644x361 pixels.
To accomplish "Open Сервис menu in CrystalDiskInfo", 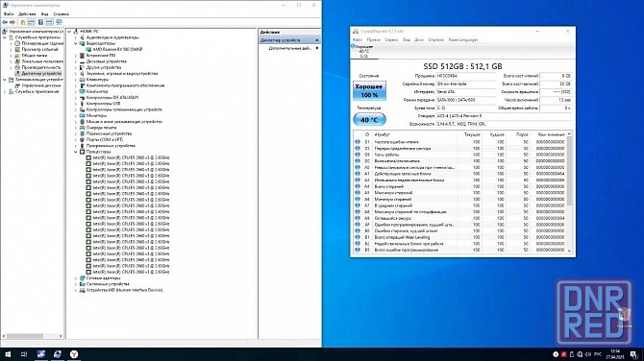I will (x=392, y=39).
